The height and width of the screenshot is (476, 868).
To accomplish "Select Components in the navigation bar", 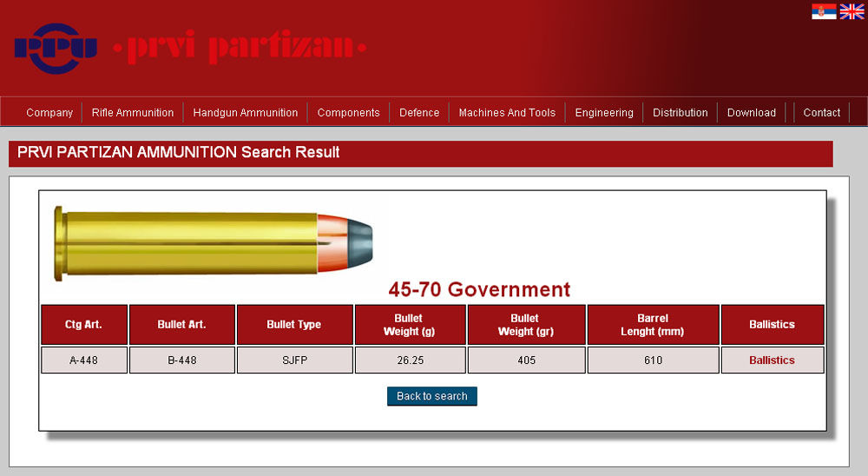I will click(348, 113).
